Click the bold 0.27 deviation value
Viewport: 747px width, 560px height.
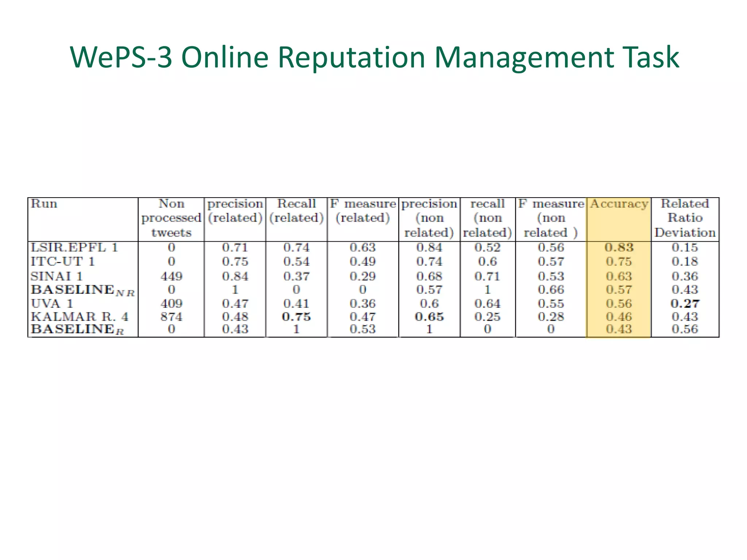coord(685,304)
